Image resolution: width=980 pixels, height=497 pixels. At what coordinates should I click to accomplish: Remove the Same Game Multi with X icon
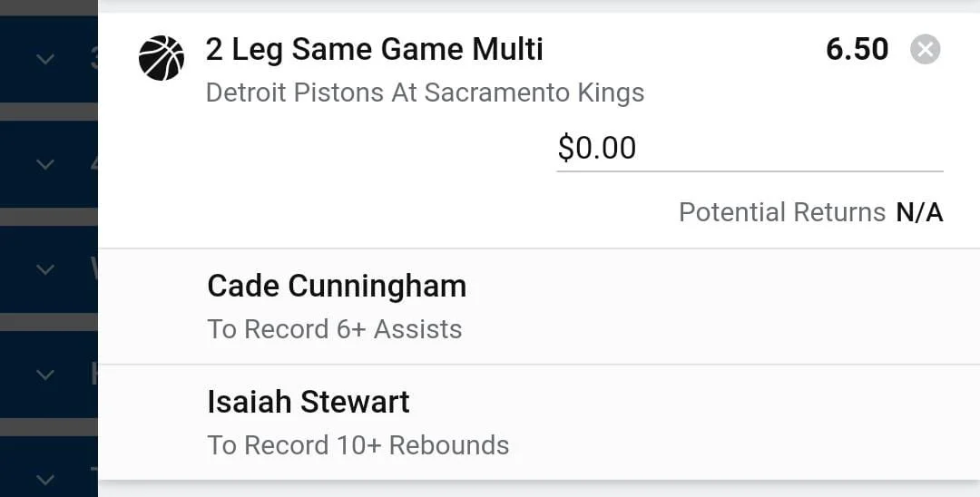925,49
